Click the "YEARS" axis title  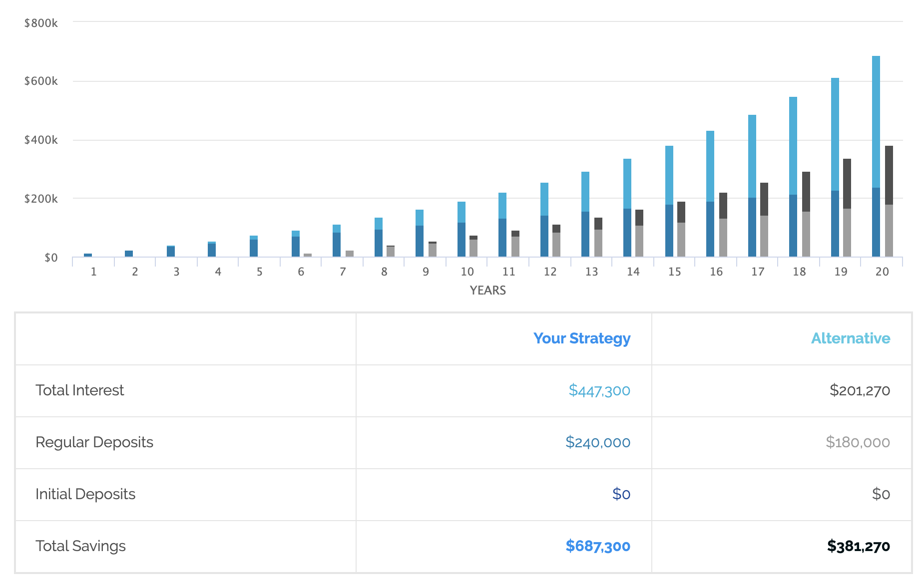487,291
